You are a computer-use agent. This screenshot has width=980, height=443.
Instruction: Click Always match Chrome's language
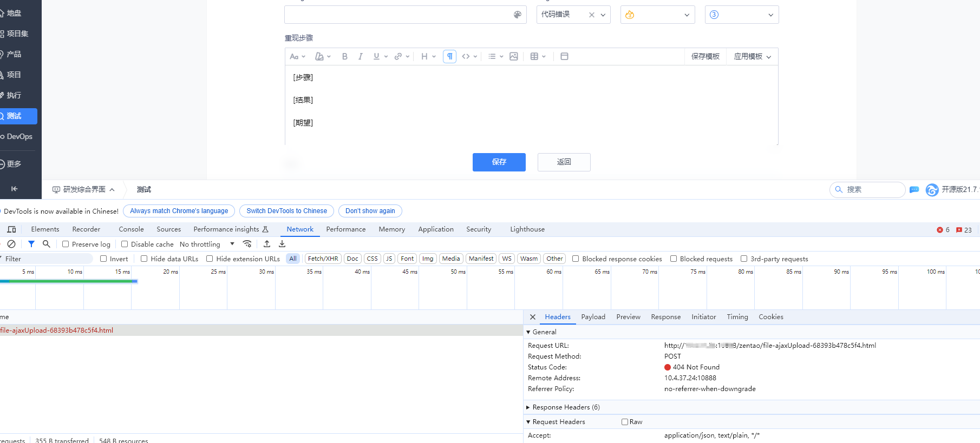[x=179, y=211]
